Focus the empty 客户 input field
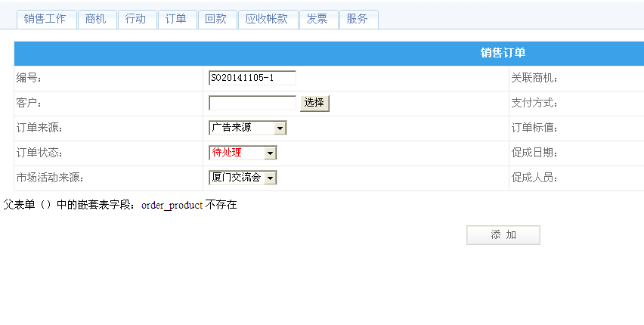Viewport: 644px width, 325px height. point(252,103)
